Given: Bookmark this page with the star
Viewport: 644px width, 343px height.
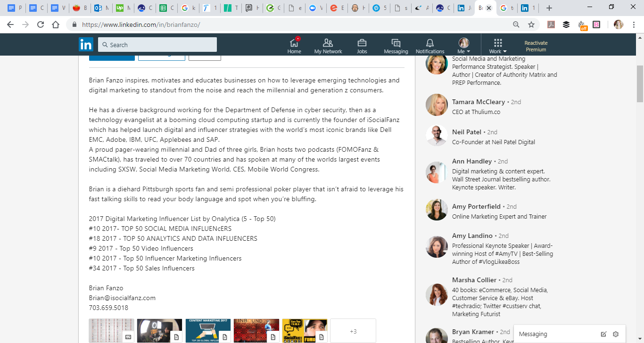Looking at the screenshot, I should tap(531, 24).
